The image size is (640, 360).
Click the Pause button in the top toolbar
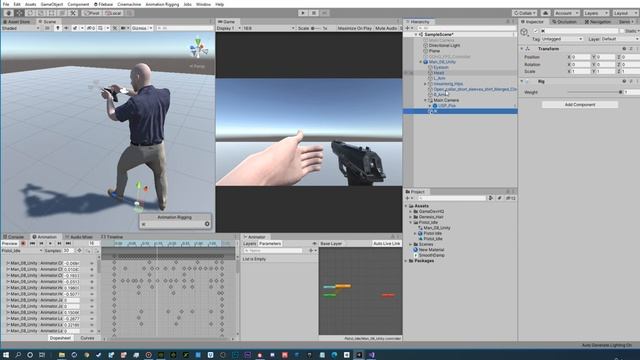(x=314, y=13)
